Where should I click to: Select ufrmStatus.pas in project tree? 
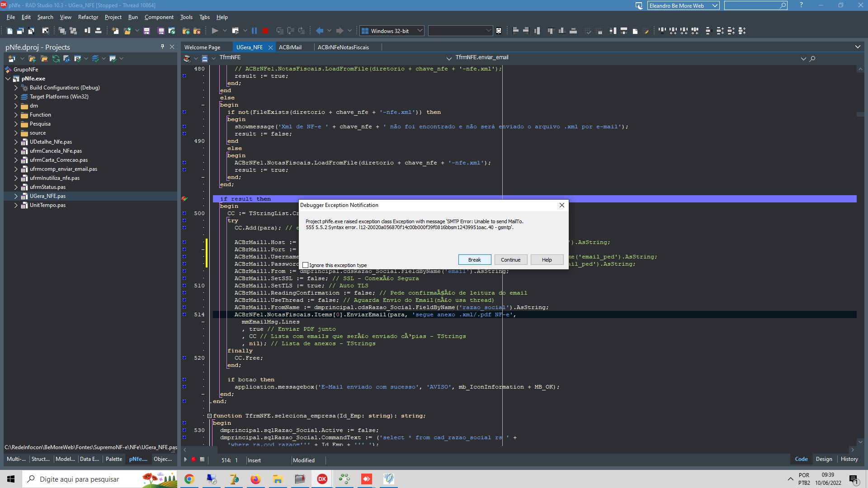click(47, 187)
